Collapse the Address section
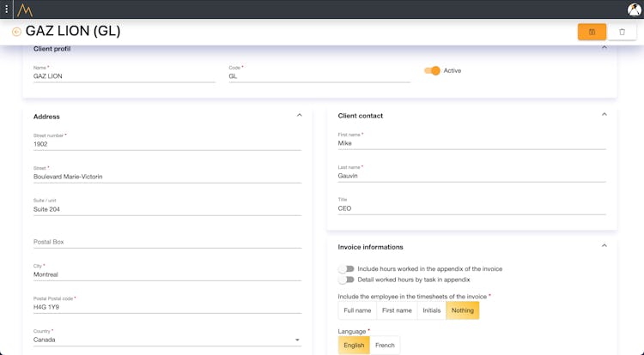This screenshot has width=644, height=355. [x=299, y=115]
